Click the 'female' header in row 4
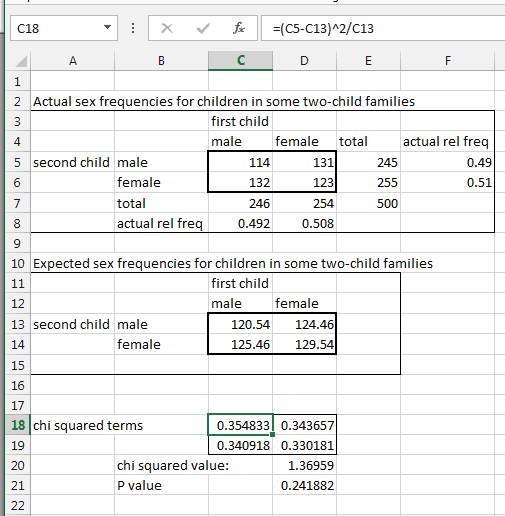 click(297, 142)
